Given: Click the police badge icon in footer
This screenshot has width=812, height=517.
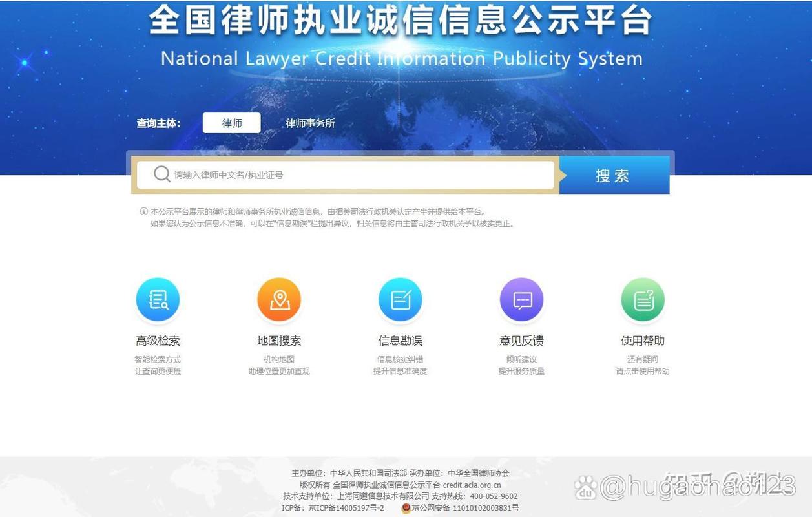Looking at the screenshot, I should point(406,508).
